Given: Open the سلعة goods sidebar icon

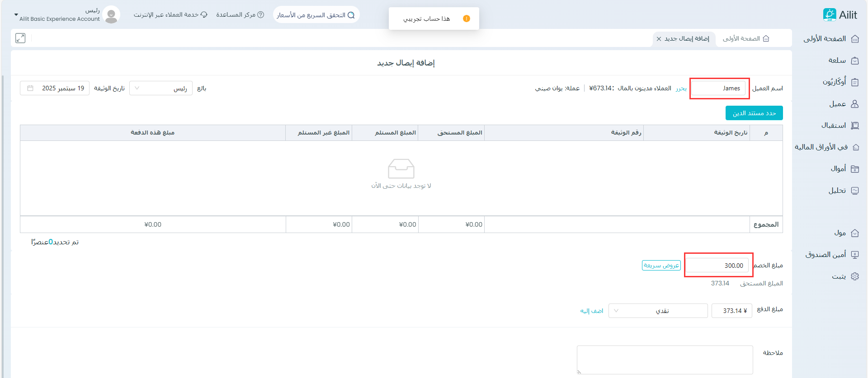Looking at the screenshot, I should (x=854, y=61).
